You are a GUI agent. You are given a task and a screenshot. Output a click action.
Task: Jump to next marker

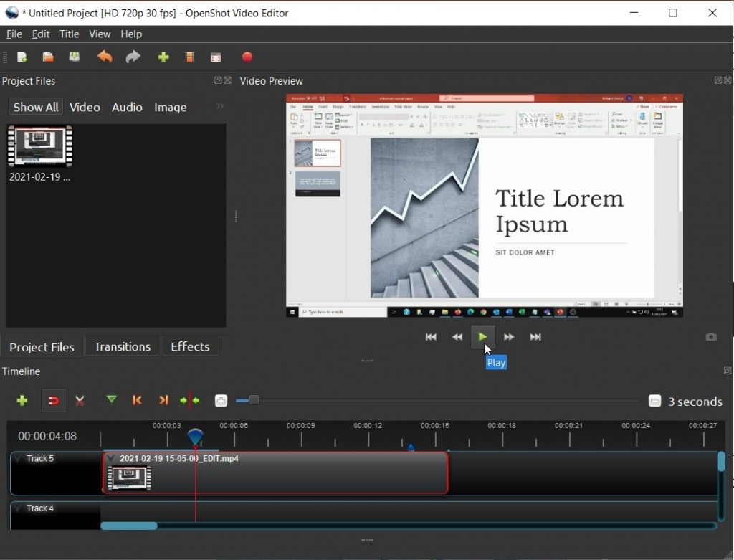(163, 400)
